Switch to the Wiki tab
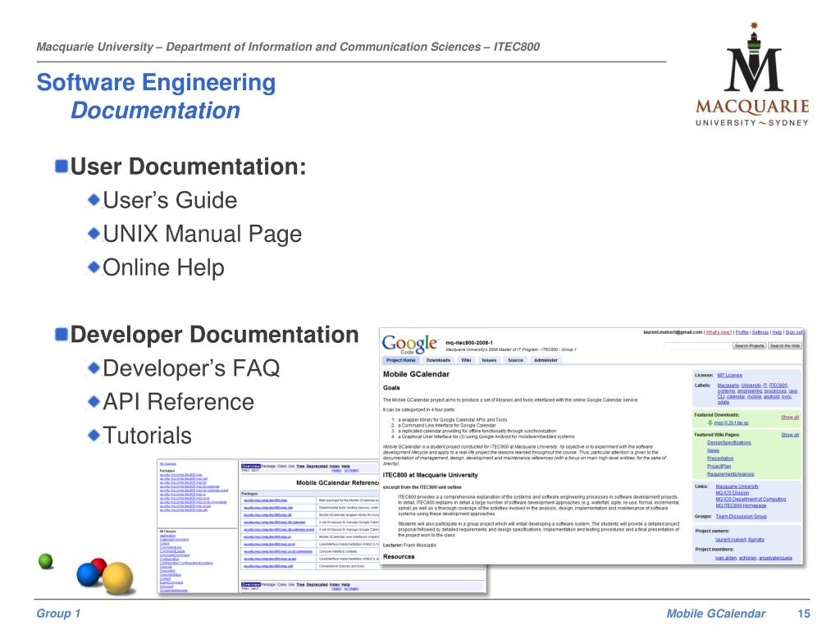Image resolution: width=840 pixels, height=630 pixels. (466, 360)
